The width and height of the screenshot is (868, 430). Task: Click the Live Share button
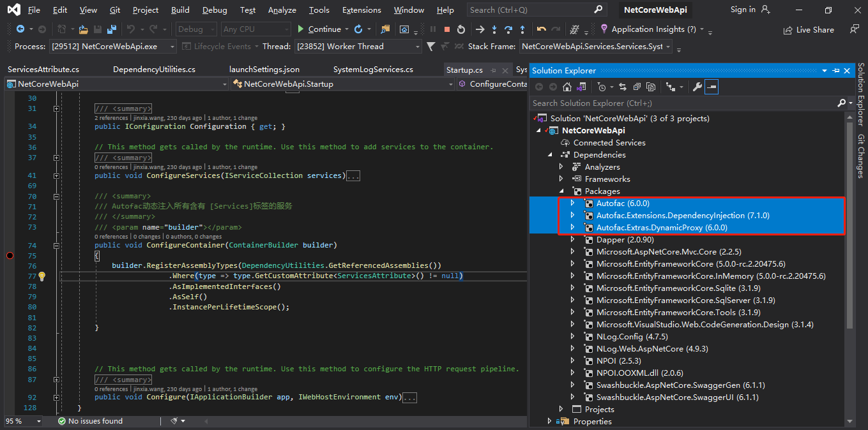(809, 30)
